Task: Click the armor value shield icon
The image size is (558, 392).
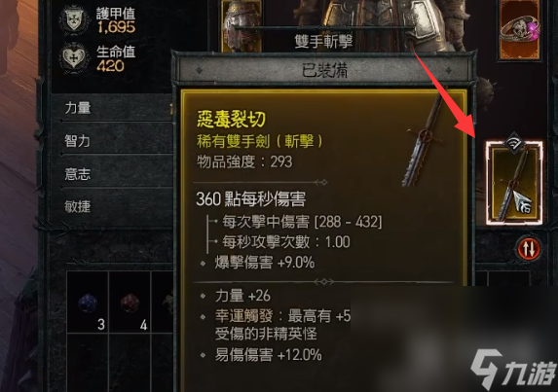Action: tap(74, 19)
